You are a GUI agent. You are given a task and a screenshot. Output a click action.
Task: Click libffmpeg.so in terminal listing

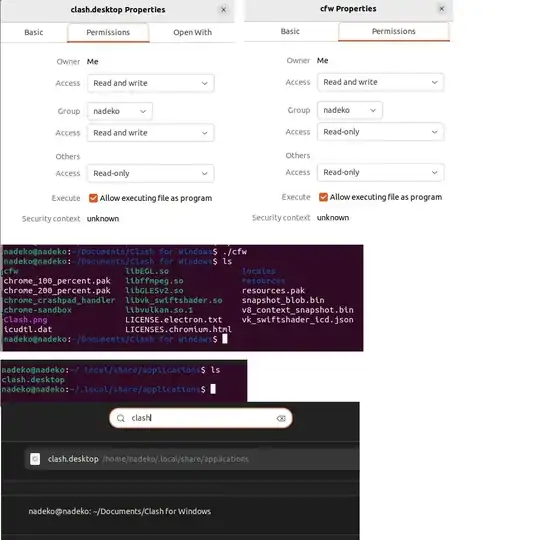[x=154, y=281]
